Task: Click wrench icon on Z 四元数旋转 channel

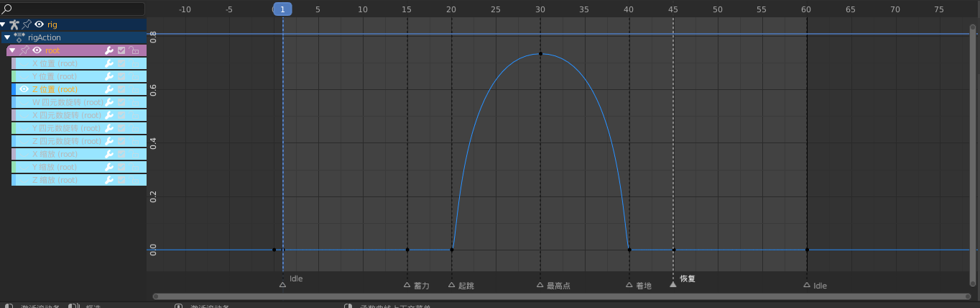Action: tap(109, 141)
